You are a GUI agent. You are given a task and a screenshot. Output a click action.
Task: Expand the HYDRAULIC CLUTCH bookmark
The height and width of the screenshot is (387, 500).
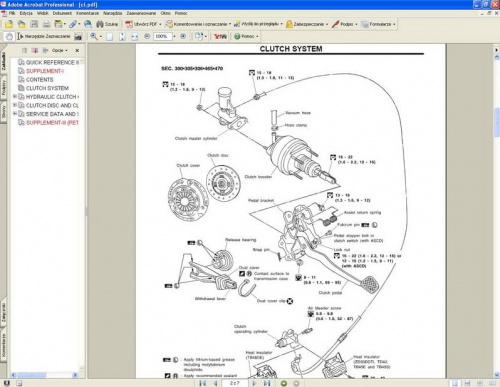15,97
